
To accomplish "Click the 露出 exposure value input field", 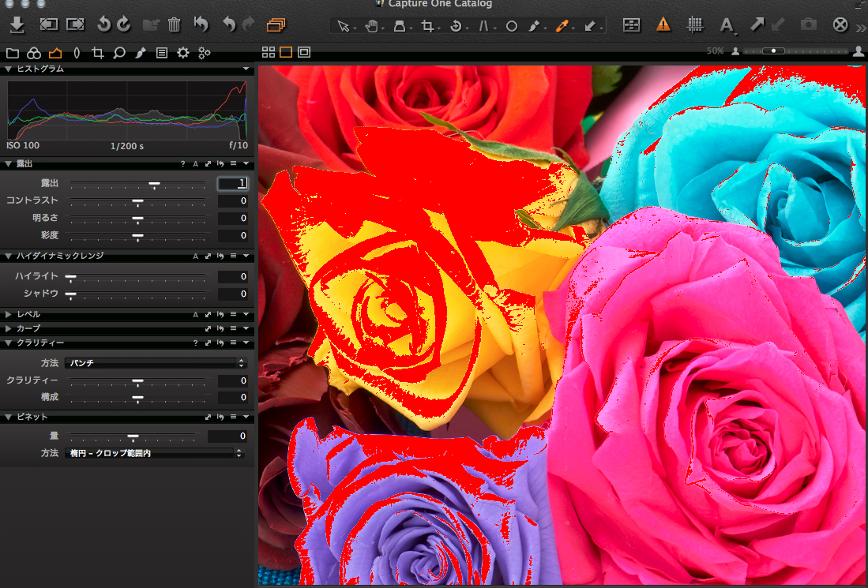I will 233,183.
